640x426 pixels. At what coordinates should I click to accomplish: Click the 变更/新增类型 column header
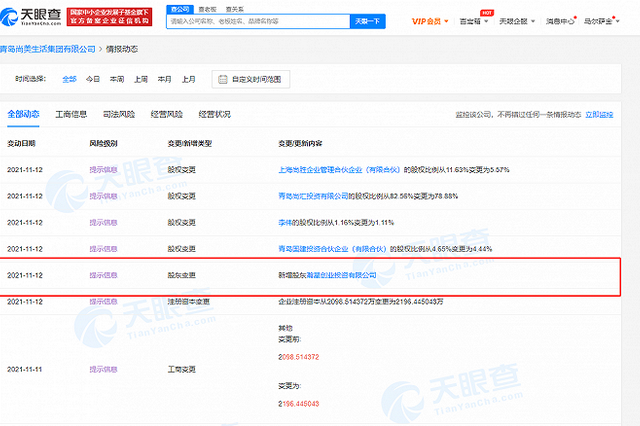point(189,144)
